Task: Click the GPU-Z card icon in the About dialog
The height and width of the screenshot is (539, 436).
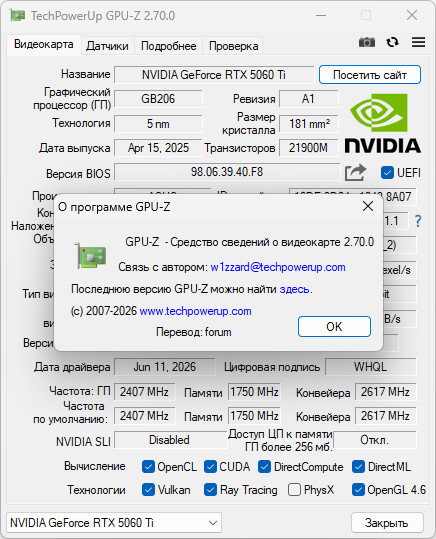Action: coord(90,256)
